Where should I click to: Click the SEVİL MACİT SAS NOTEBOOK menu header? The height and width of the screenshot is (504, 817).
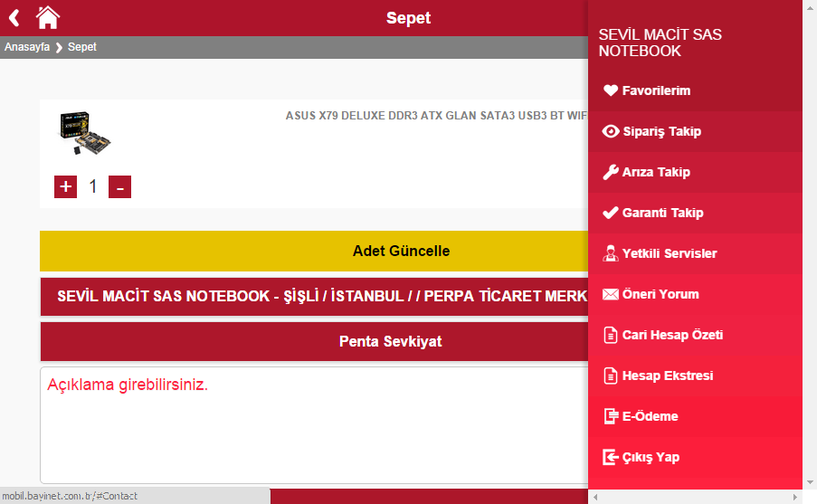pos(660,43)
